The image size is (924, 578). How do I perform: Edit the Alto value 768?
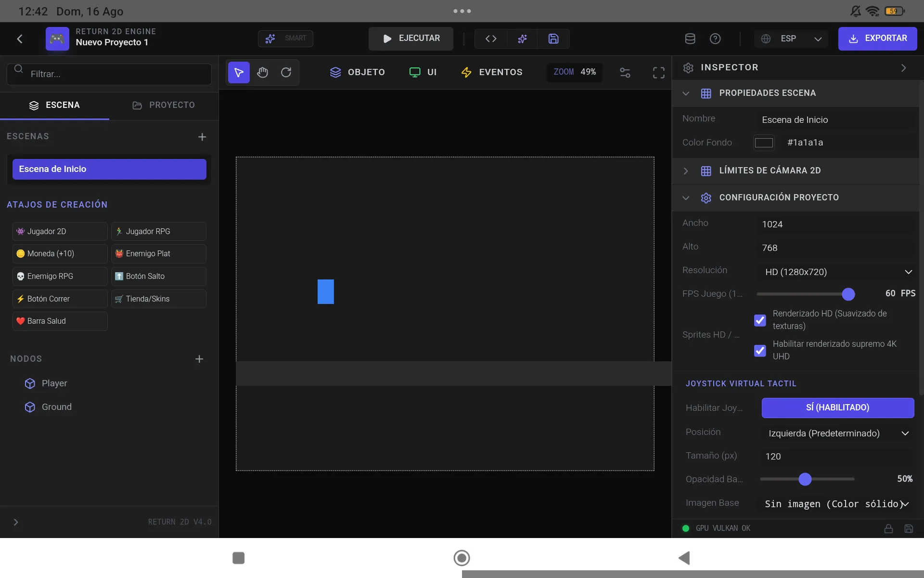pos(836,248)
